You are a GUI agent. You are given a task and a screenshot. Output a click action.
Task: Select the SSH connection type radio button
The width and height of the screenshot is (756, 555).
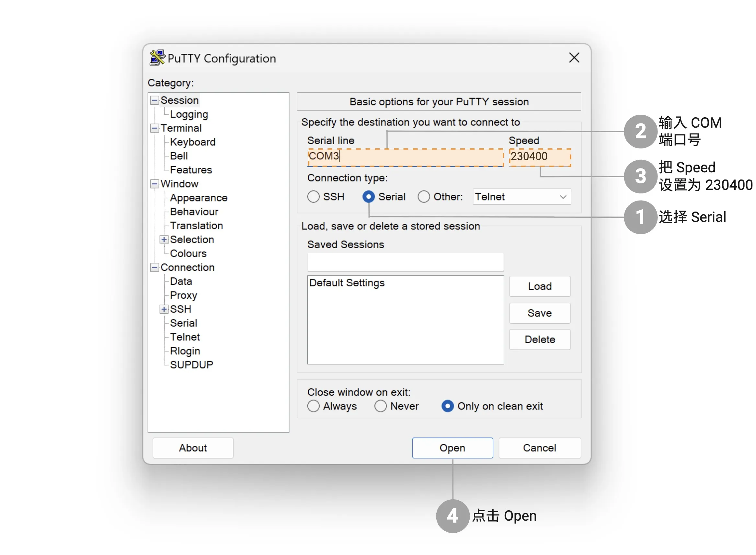point(313,197)
